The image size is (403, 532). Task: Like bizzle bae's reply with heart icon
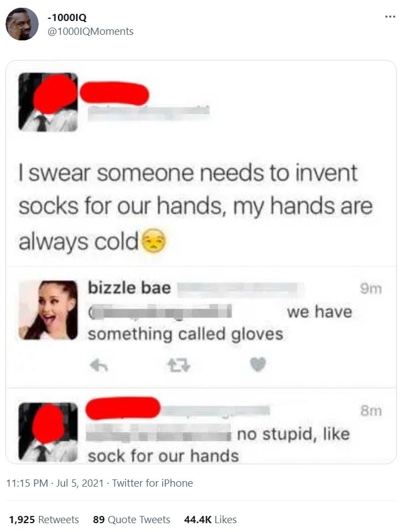tap(258, 365)
